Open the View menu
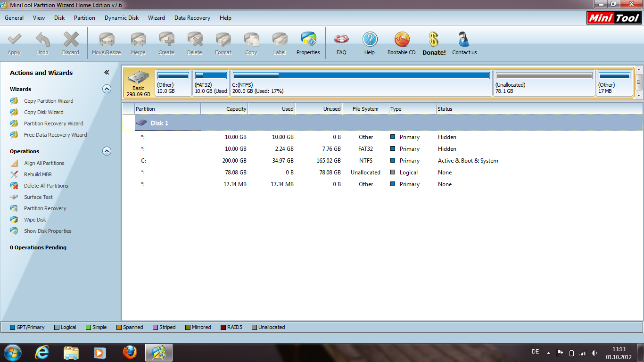Screen dimensions: 644x362 pyautogui.click(x=39, y=18)
